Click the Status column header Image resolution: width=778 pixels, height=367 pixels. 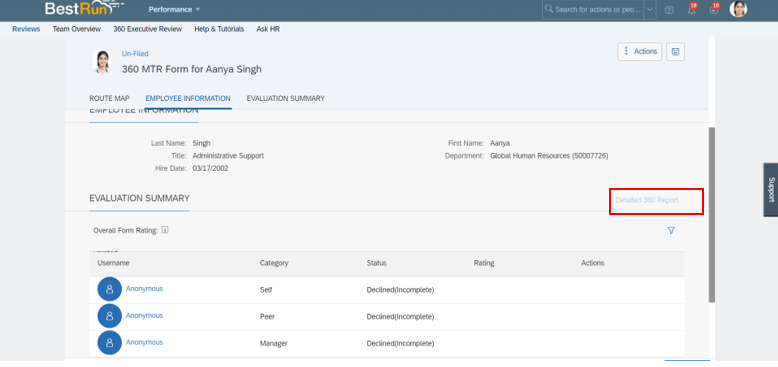tap(377, 263)
